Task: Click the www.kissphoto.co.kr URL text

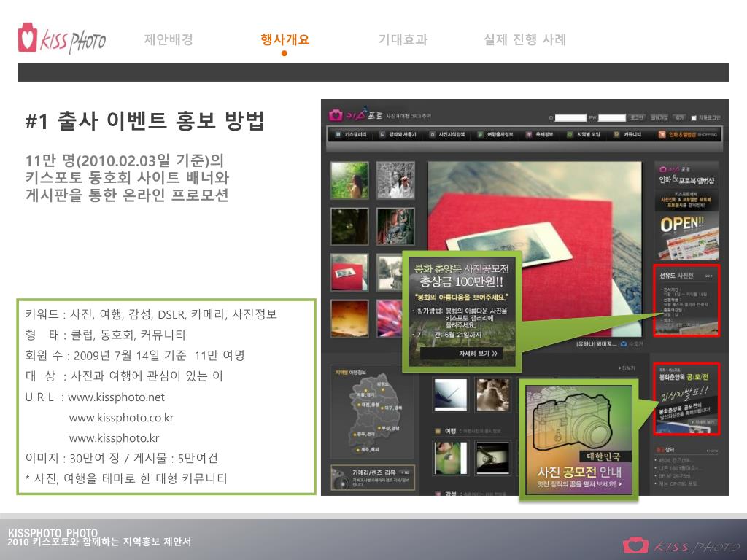Action: click(122, 418)
